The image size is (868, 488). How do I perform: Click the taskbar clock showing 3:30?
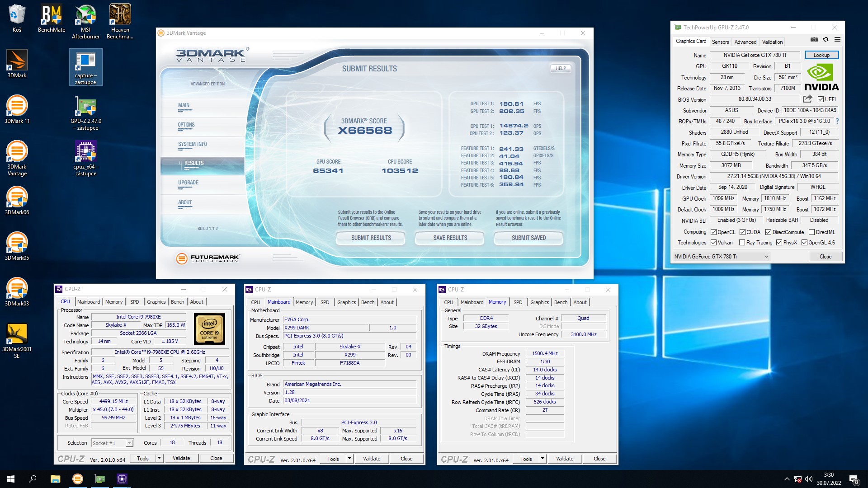coord(829,479)
